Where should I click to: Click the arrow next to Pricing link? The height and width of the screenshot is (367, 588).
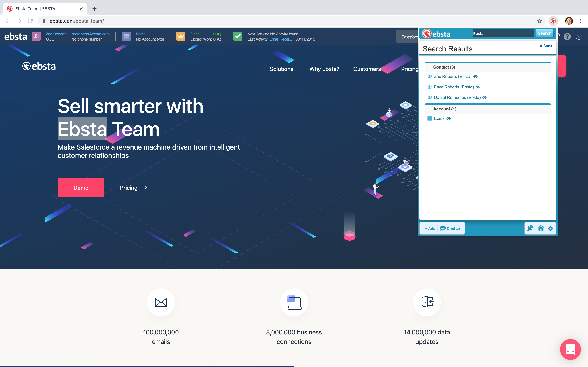[146, 188]
